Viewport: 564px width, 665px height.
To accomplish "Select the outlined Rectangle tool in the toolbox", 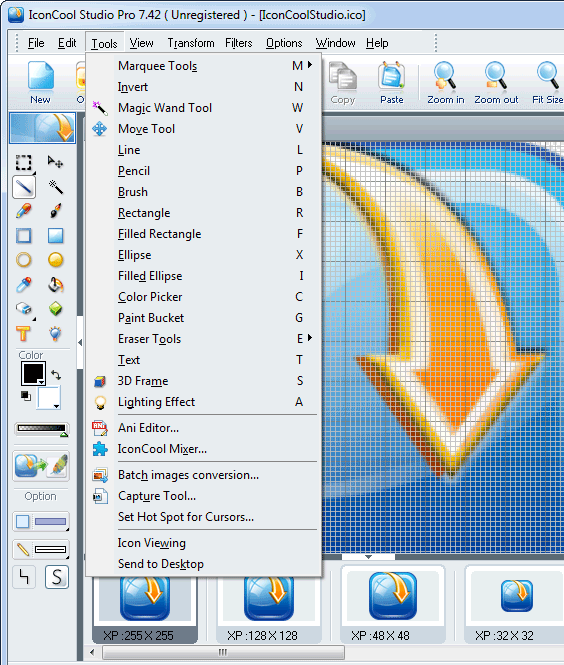I will 24,235.
